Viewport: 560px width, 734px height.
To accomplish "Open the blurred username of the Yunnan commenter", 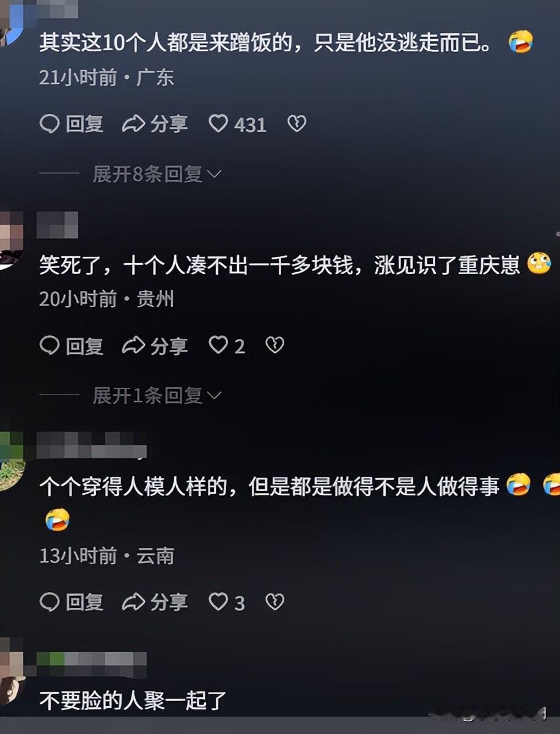I will [92, 445].
